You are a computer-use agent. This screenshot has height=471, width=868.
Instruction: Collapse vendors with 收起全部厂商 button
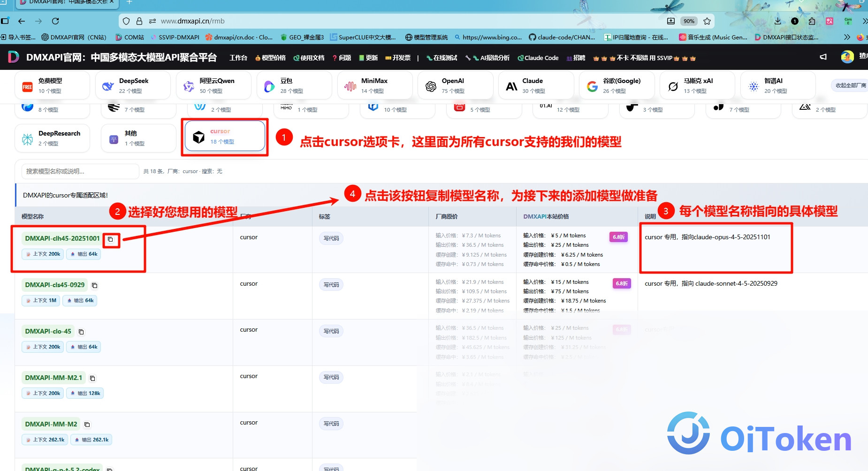point(850,85)
